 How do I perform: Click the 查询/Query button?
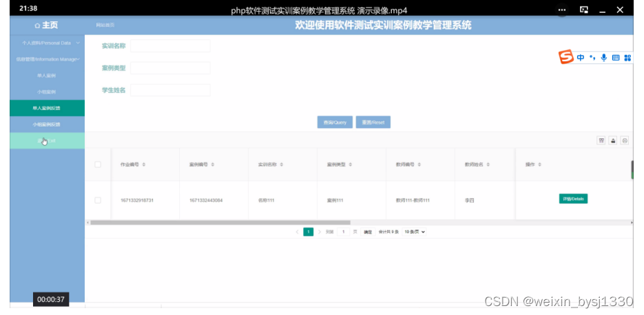coord(335,122)
